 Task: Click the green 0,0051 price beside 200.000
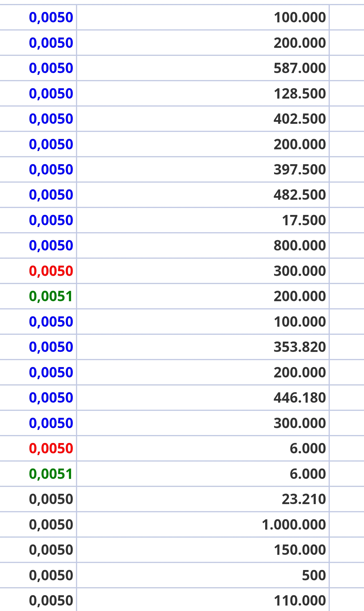(x=51, y=296)
